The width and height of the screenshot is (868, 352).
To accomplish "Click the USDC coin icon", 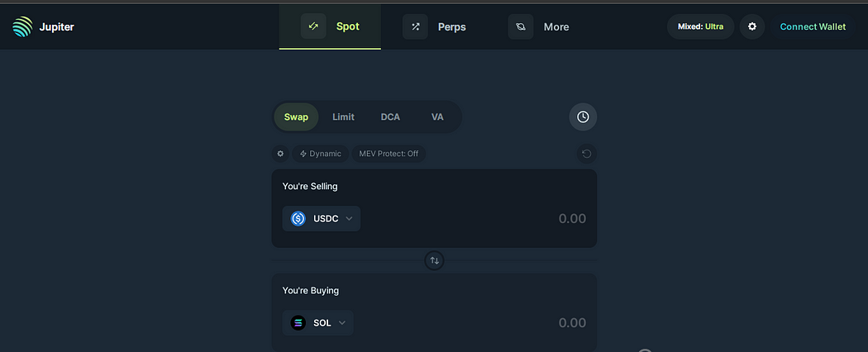I will coord(298,219).
